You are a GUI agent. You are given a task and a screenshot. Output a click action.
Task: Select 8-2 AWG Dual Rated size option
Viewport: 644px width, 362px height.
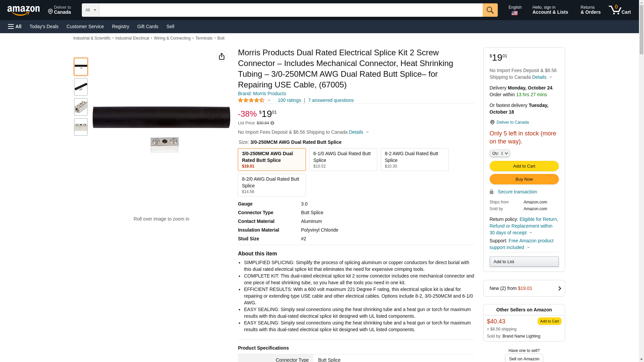pos(414,160)
